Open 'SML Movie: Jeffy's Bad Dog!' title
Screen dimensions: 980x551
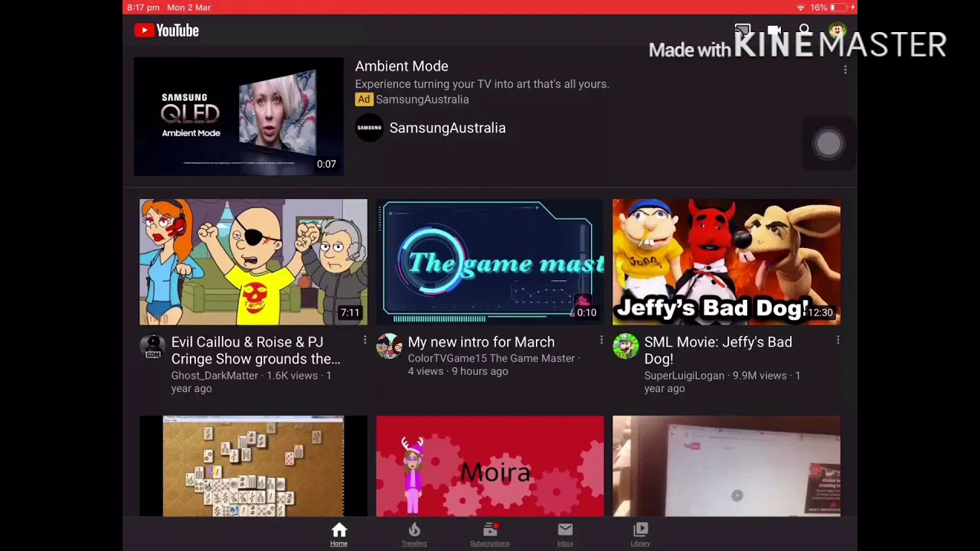pyautogui.click(x=718, y=350)
